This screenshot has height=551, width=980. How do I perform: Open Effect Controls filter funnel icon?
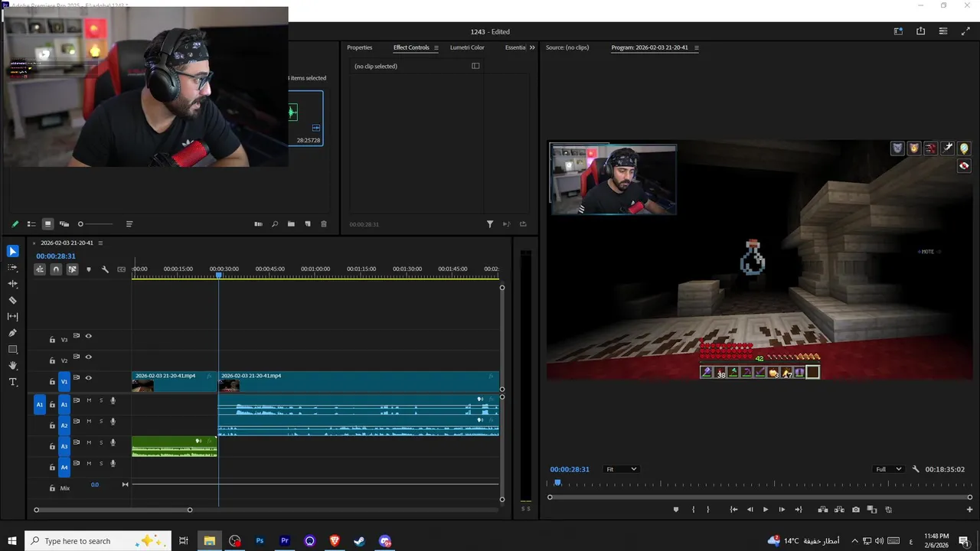point(490,224)
